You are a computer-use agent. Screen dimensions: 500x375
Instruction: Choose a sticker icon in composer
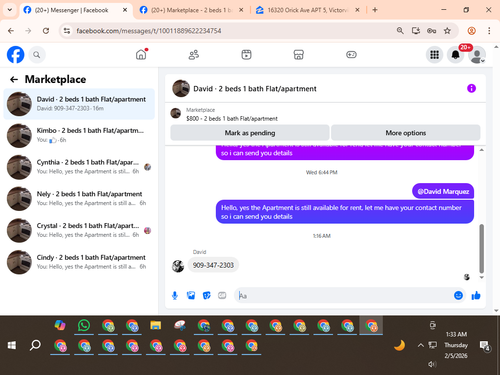[207, 295]
